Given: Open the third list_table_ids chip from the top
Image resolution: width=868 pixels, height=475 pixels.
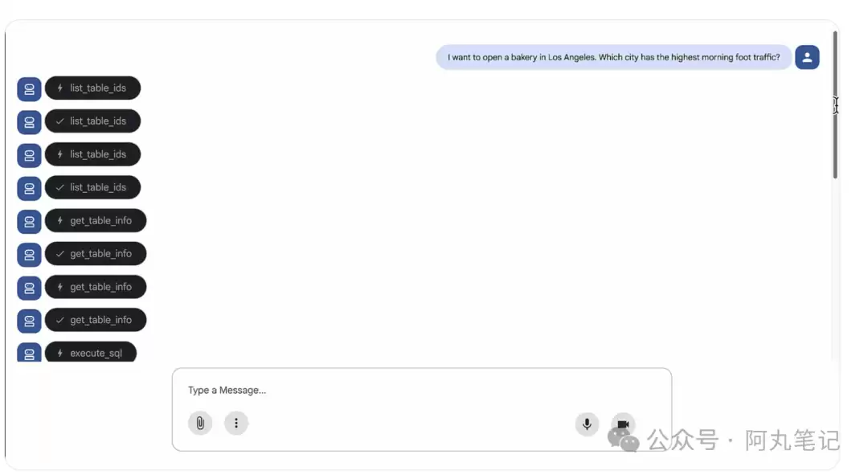Looking at the screenshot, I should coord(92,154).
